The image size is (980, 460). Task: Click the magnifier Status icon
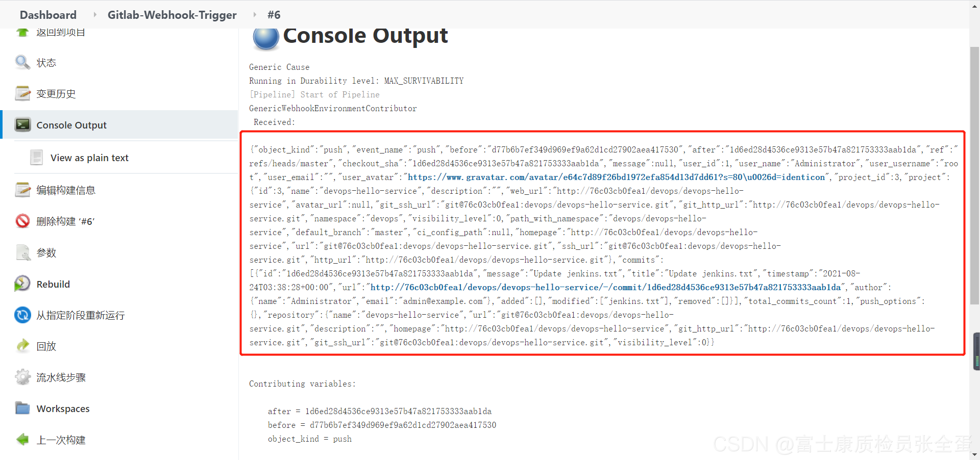tap(22, 62)
